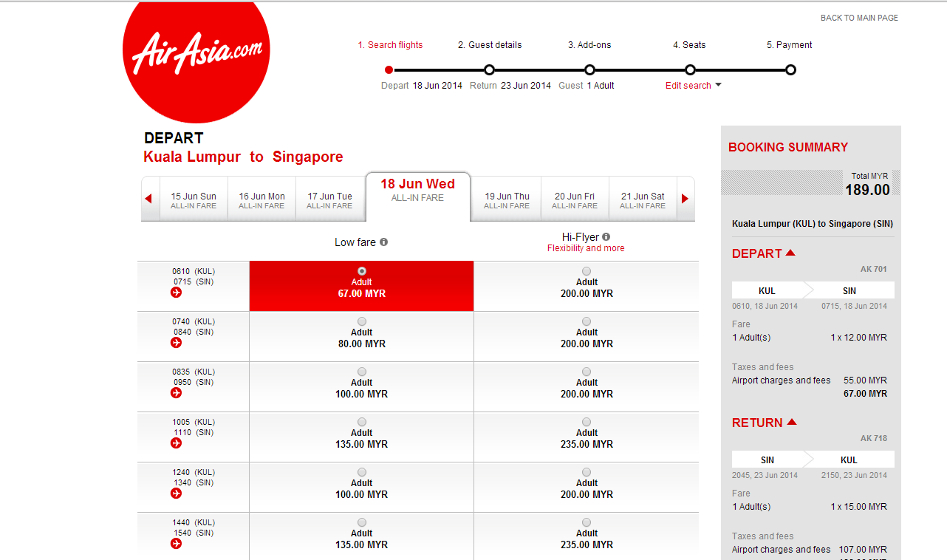Screen dimensions: 947x560
Task: Open the Edit search dropdown
Action: [693, 86]
